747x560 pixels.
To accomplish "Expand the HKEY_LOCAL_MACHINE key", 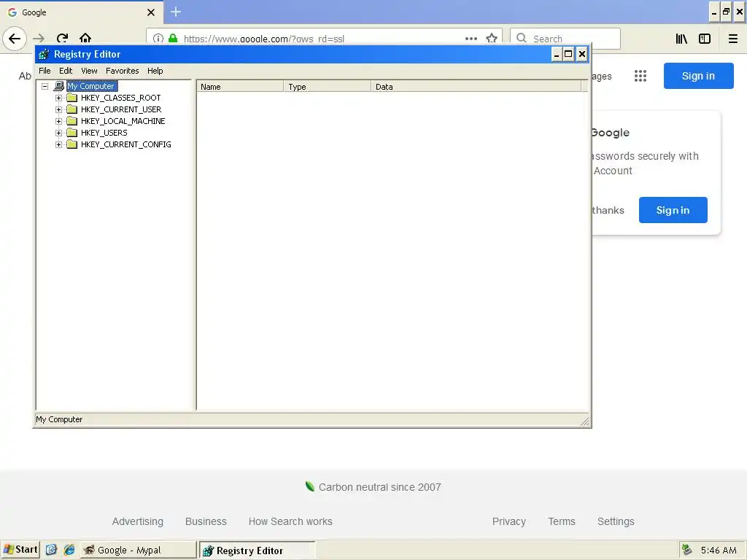I will point(58,122).
